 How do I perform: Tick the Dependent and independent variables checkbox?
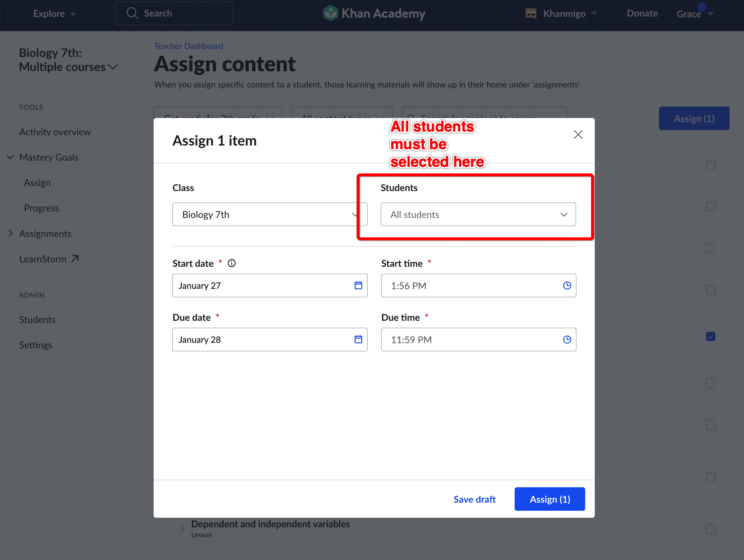(x=711, y=529)
